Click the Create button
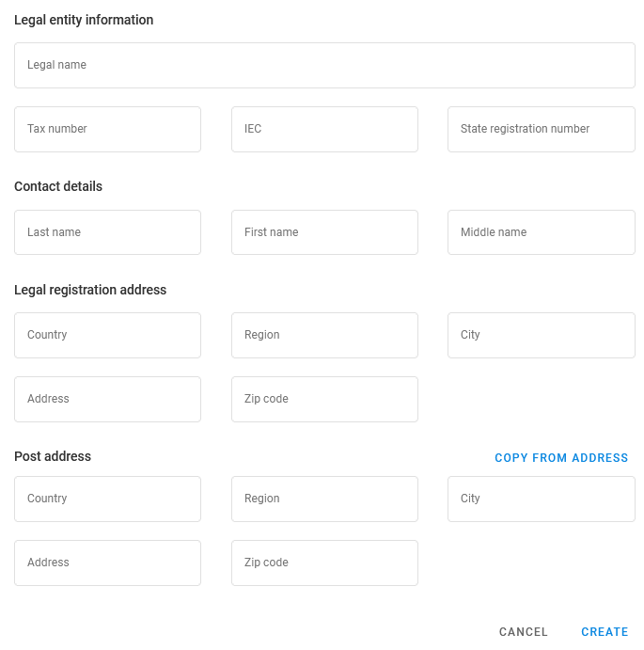 [605, 632]
